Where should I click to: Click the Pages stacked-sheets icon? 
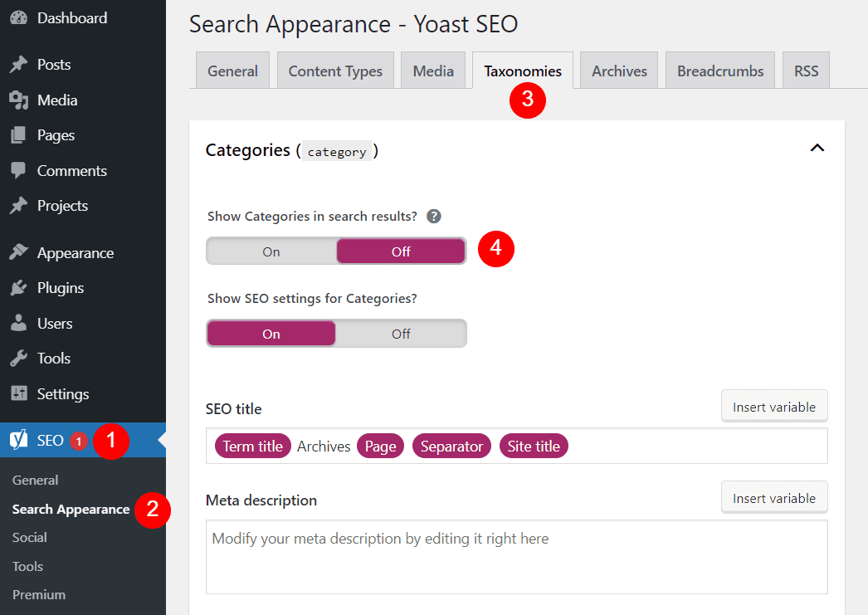coord(18,135)
